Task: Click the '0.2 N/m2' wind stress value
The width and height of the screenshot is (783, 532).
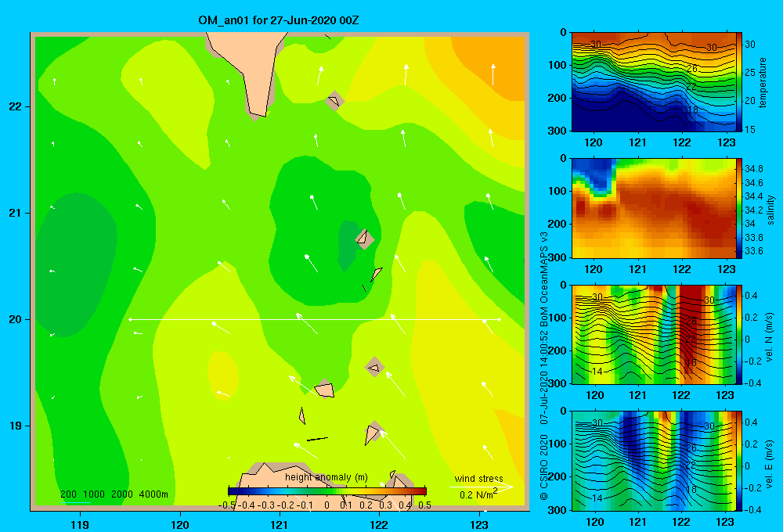Action: coord(478,494)
